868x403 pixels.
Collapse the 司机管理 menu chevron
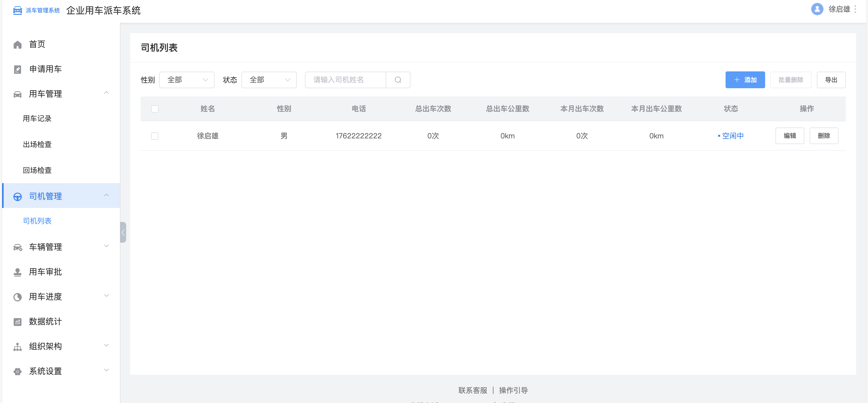coord(106,195)
